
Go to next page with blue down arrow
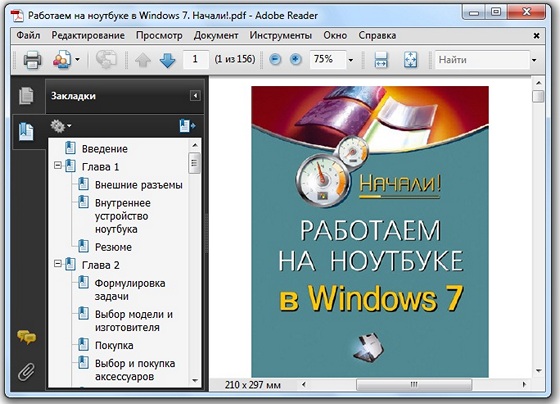pos(168,60)
